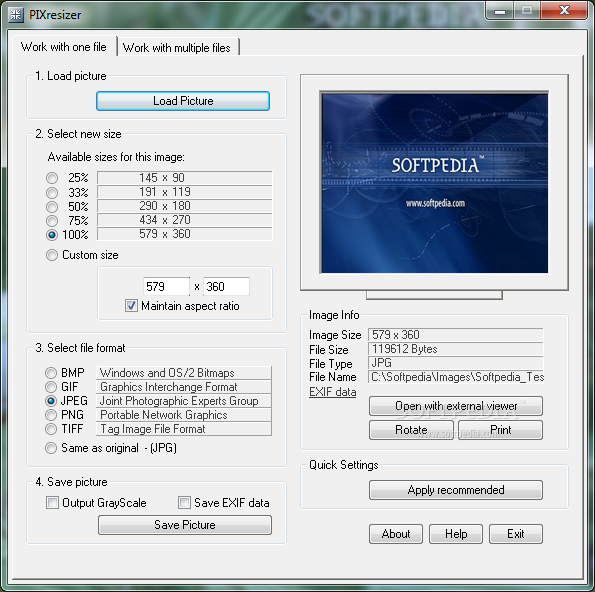Click the Load Picture button
This screenshot has height=592, width=595.
click(x=183, y=101)
